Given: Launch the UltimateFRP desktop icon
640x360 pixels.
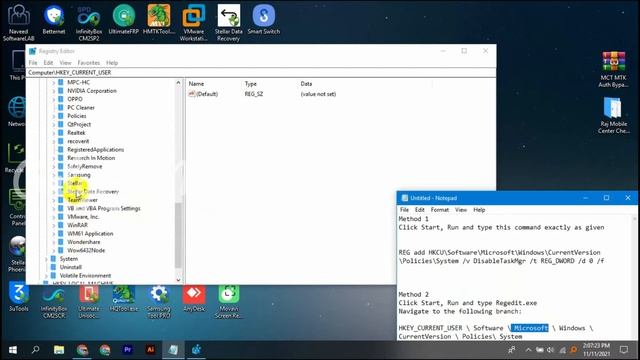Looking at the screenshot, I should 124,20.
